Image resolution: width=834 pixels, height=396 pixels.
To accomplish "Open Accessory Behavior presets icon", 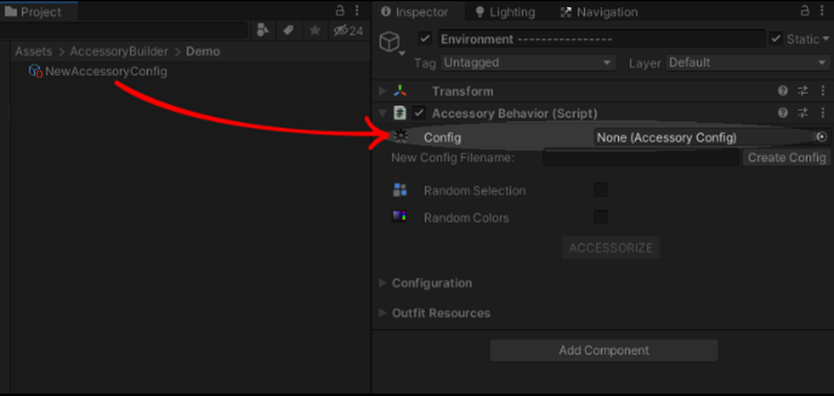I will click(x=803, y=113).
